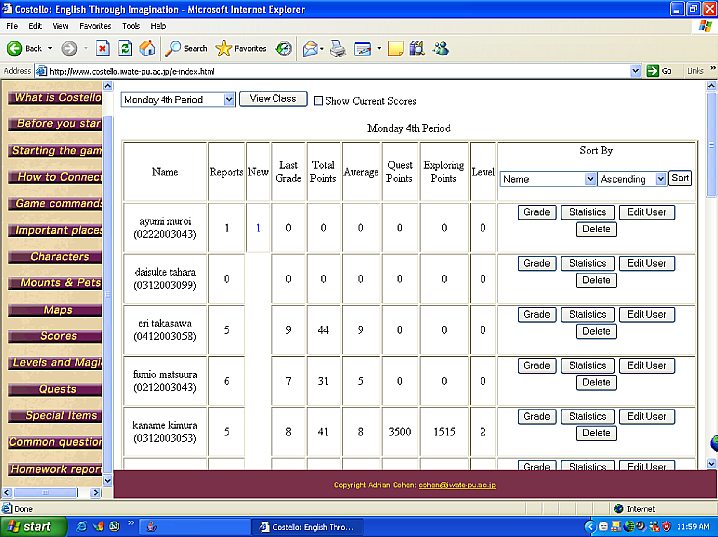
Task: Open the Mail envelope icon
Action: (x=310, y=48)
